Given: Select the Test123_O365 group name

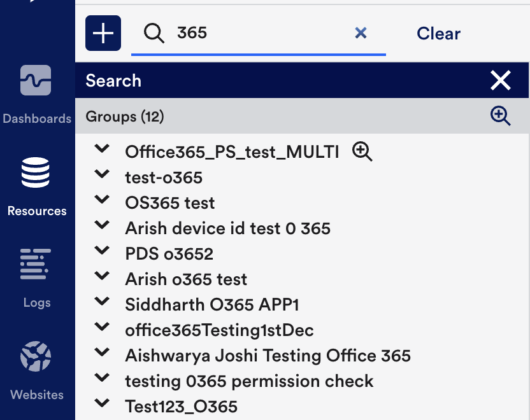Looking at the screenshot, I should pos(181,407).
